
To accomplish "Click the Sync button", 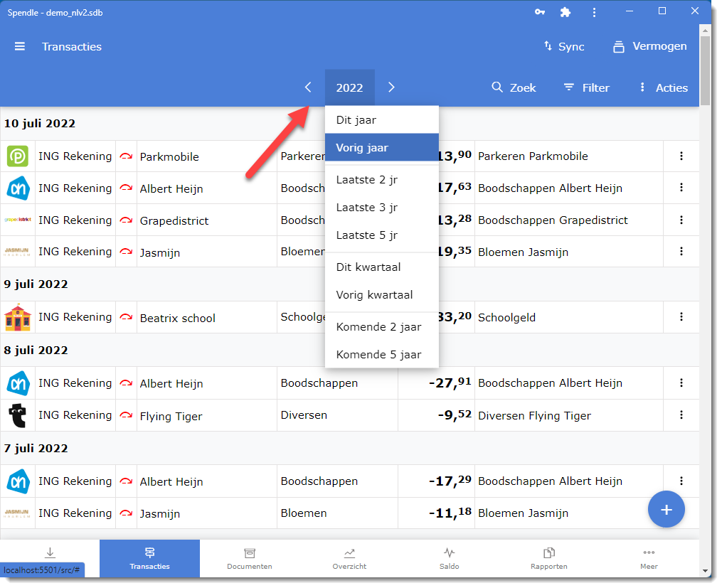I will point(564,46).
